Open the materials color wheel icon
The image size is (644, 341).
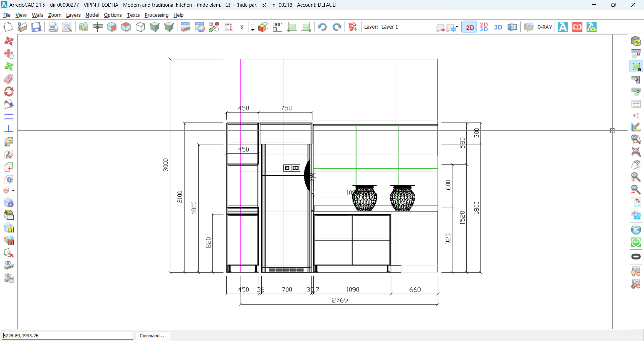point(200,27)
